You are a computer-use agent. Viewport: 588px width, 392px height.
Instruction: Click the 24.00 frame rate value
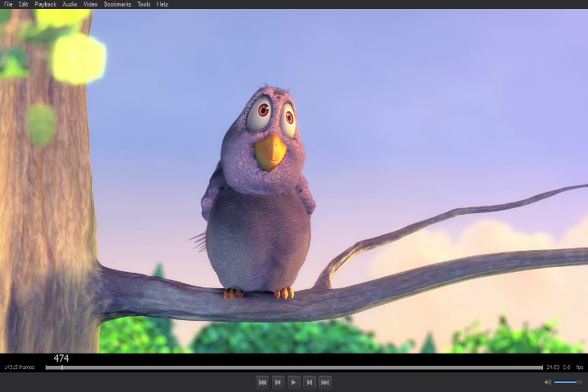(x=553, y=367)
